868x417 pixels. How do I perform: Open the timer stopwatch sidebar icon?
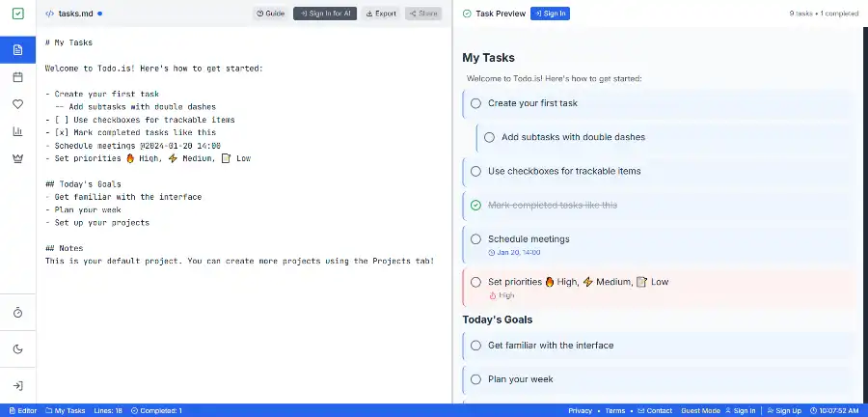[x=17, y=313]
